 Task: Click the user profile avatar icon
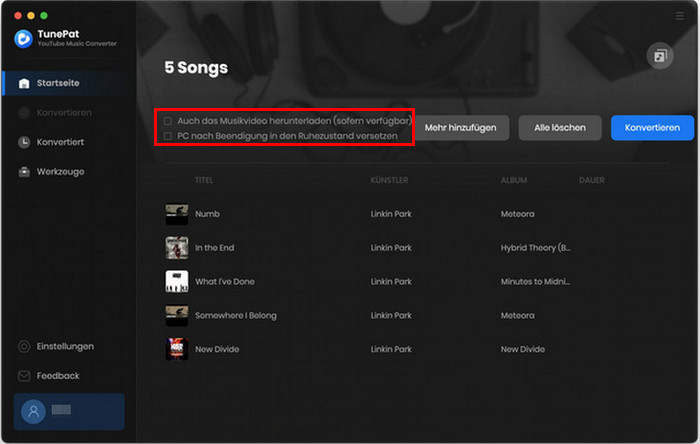point(33,411)
